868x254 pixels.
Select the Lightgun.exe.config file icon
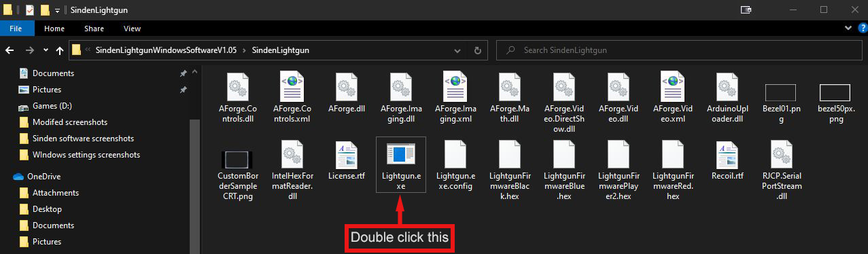point(455,154)
